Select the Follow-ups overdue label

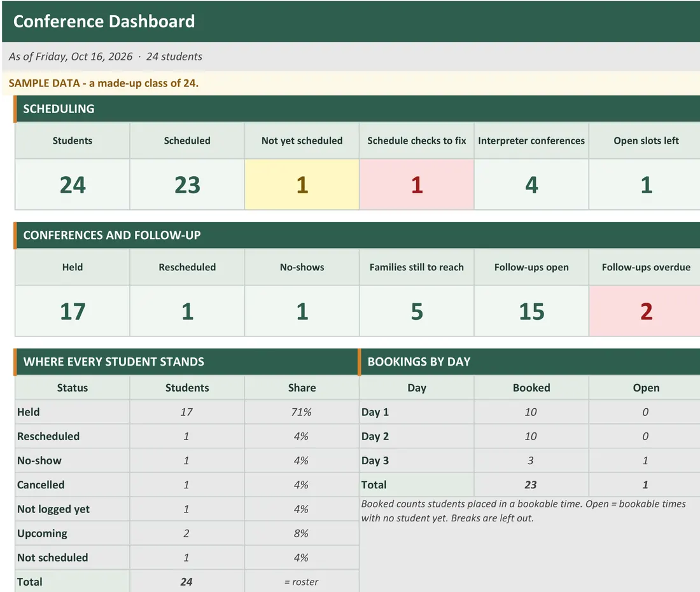click(x=646, y=267)
